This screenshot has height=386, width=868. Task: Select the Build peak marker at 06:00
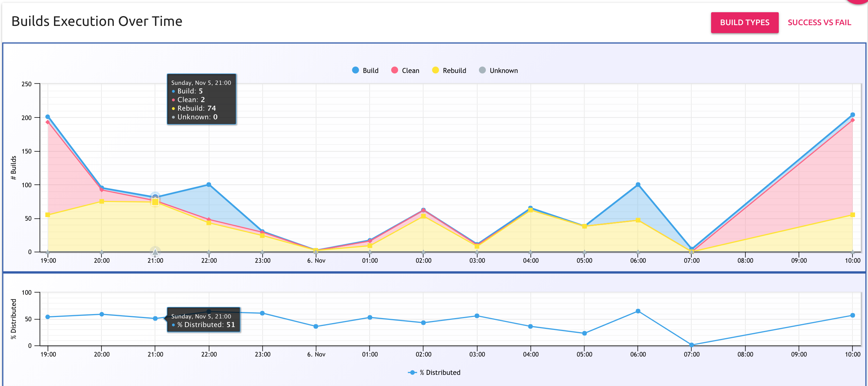638,185
